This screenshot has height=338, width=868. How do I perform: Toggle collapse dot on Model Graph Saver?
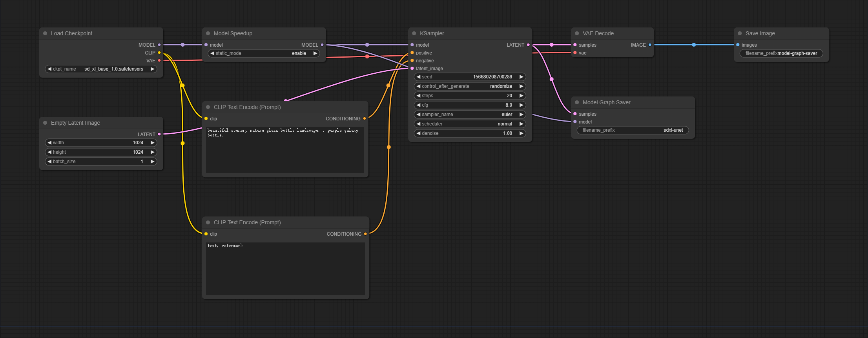(x=577, y=102)
